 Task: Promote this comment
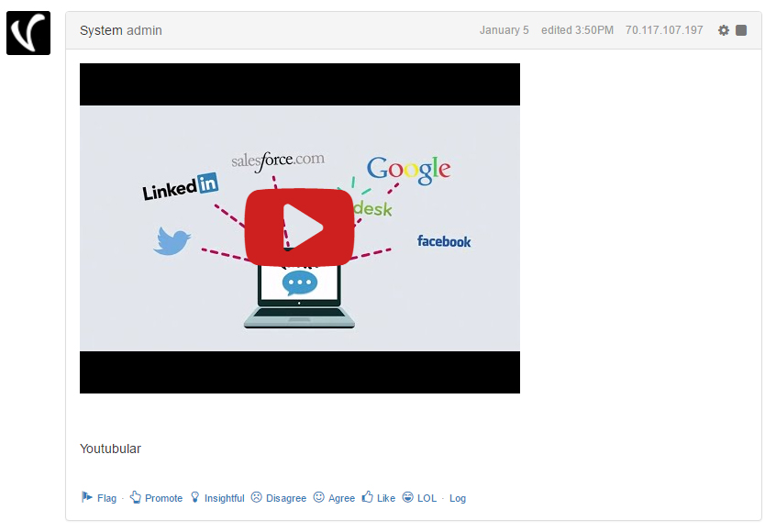[x=163, y=498]
